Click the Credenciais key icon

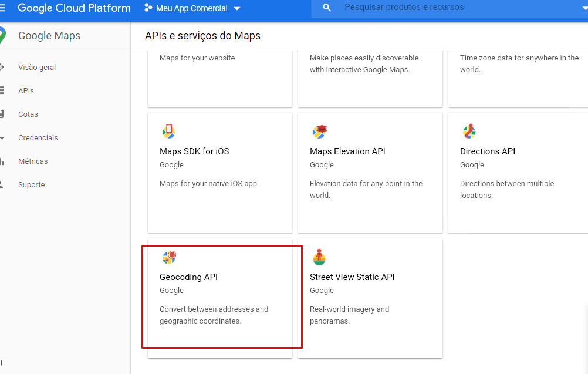[x=2, y=137]
